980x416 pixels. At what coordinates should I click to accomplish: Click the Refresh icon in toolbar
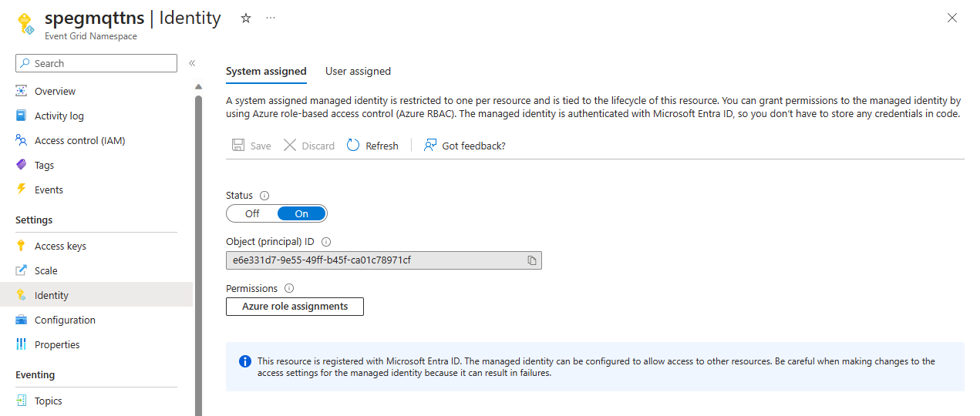click(x=354, y=146)
